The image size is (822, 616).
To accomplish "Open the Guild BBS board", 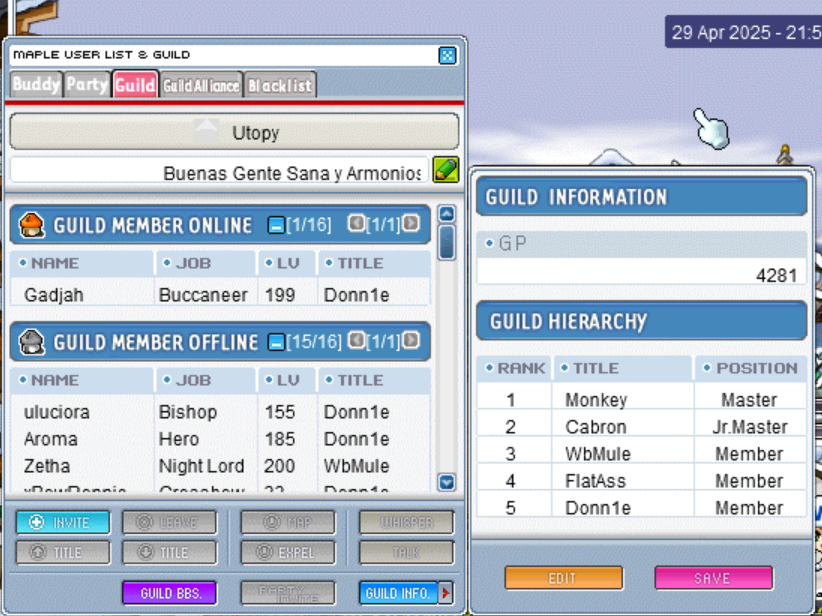I will tap(169, 593).
